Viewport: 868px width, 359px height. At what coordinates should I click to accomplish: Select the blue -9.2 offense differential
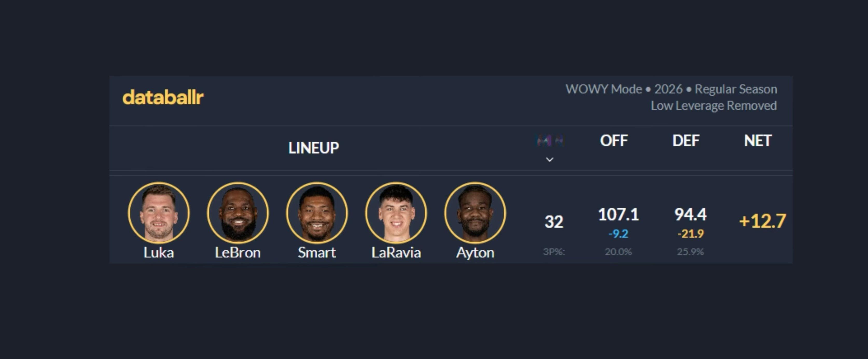pos(618,233)
